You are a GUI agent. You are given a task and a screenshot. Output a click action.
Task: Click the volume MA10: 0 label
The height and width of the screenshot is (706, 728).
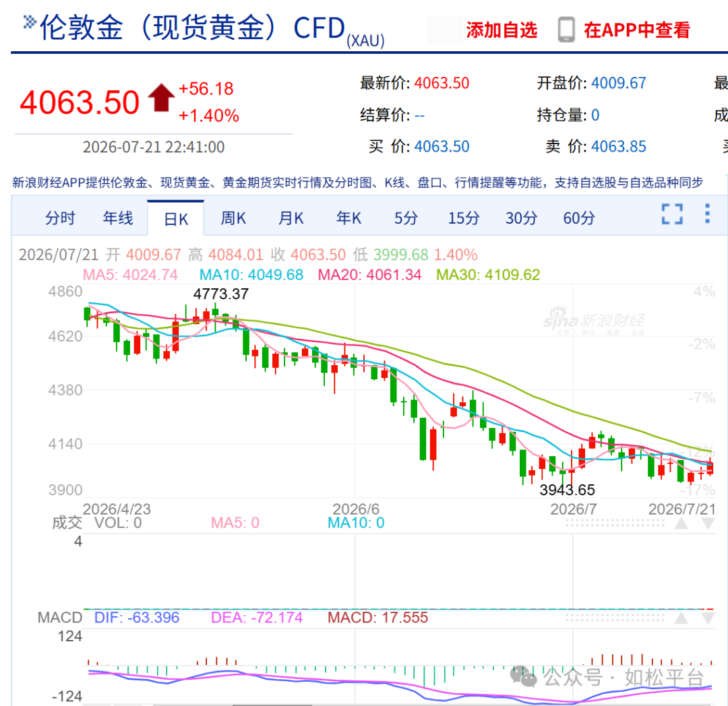tap(356, 523)
